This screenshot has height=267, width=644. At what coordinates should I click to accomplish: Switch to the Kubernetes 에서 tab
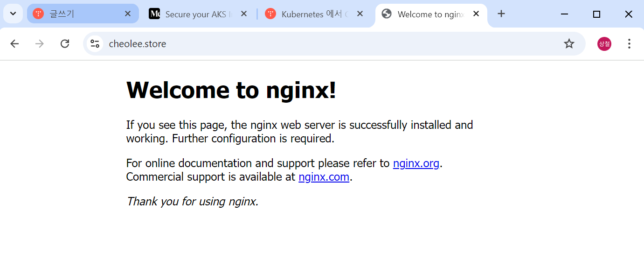coord(315,14)
